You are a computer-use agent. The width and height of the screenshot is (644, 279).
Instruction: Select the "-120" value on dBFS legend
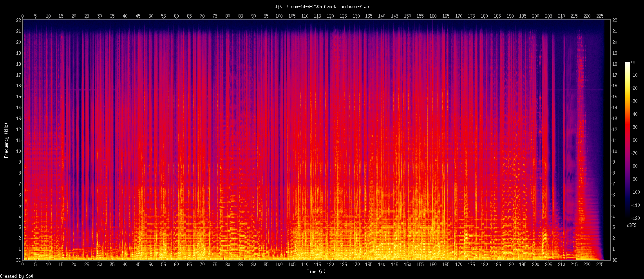click(x=635, y=218)
